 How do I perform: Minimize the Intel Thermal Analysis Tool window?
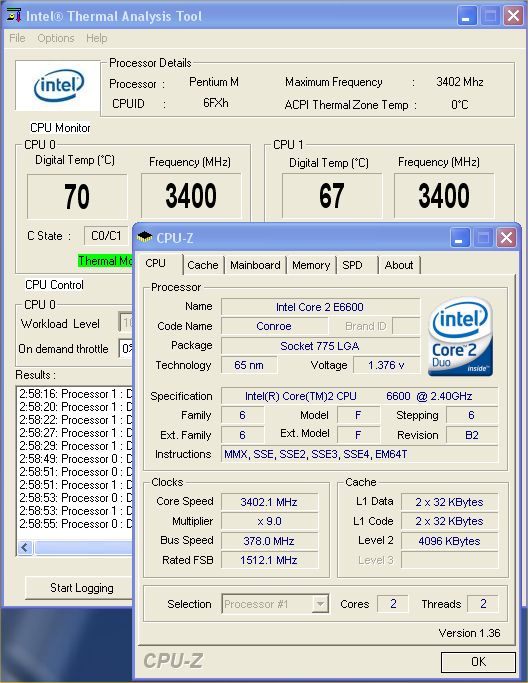[x=467, y=16]
